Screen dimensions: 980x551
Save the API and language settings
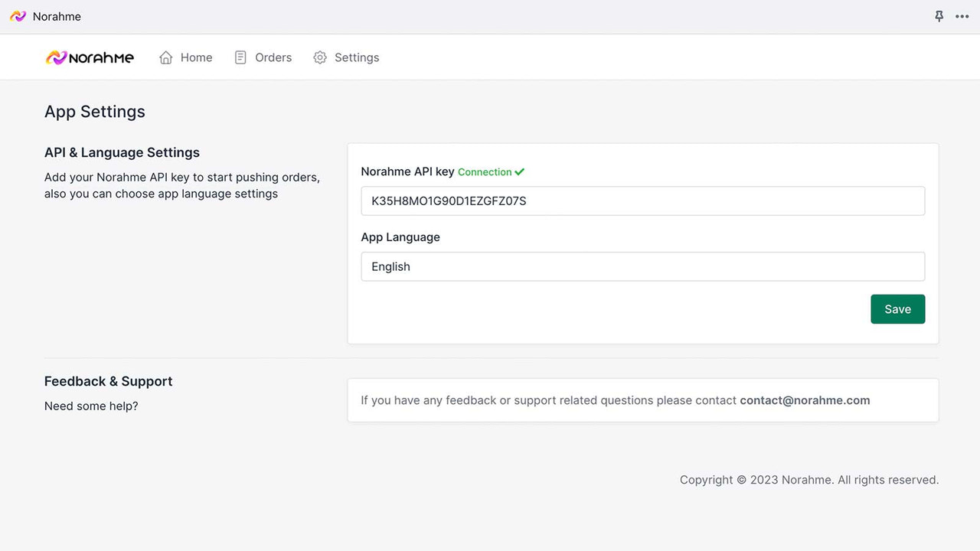pos(897,308)
